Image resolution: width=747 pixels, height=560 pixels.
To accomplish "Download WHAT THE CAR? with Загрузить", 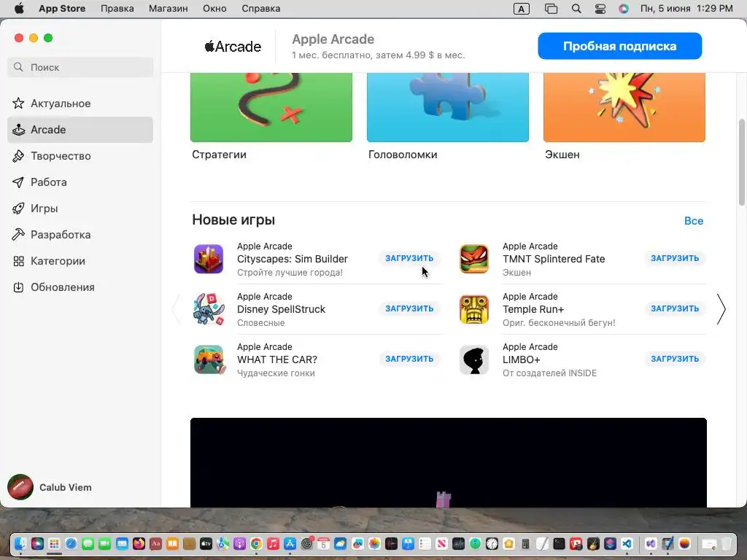I will click(x=409, y=359).
